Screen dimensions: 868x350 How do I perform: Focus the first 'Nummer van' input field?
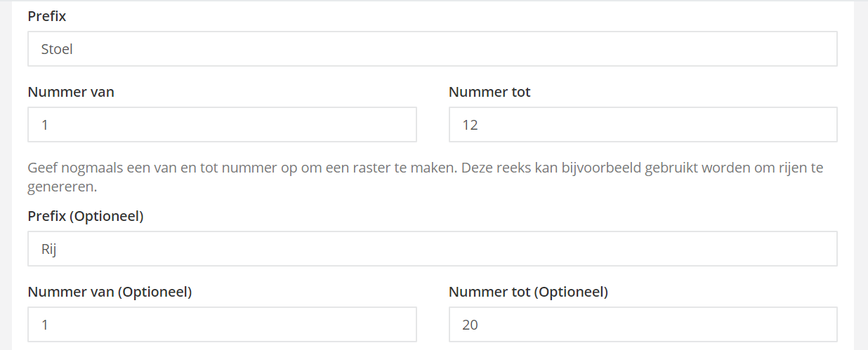click(x=222, y=125)
